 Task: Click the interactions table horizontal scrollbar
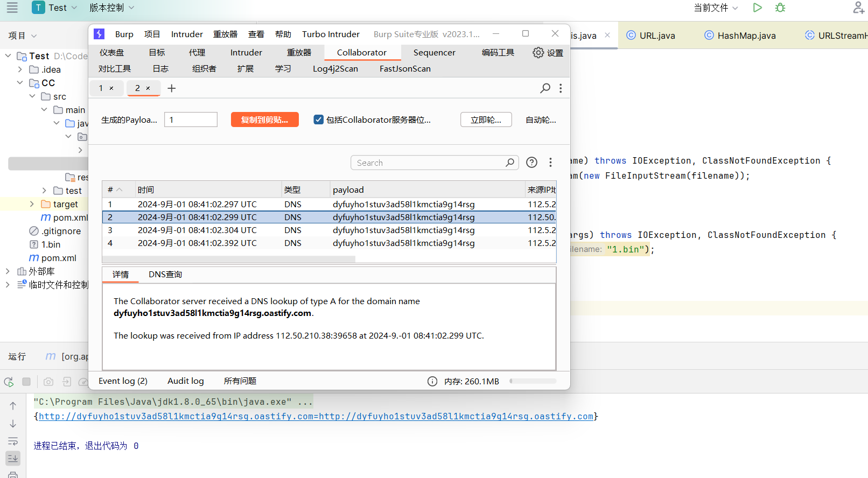[x=229, y=259]
